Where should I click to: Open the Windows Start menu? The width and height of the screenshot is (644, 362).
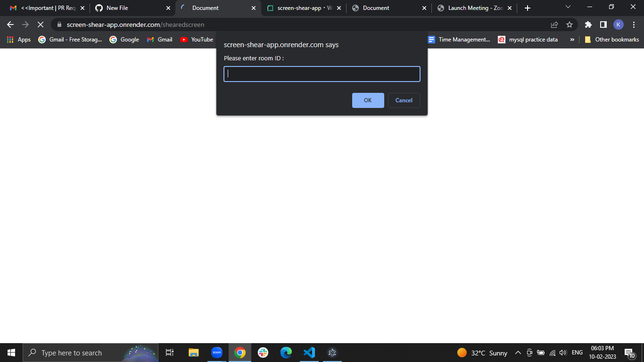(11, 353)
